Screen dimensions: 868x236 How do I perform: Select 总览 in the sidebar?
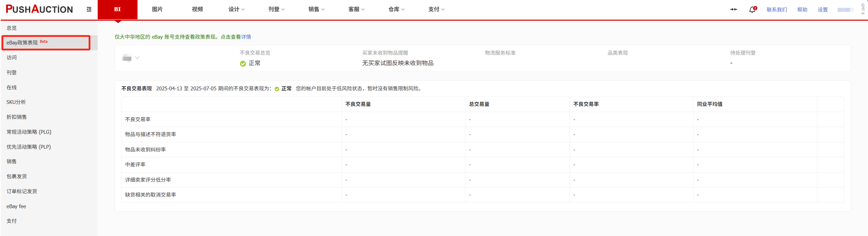point(49,28)
